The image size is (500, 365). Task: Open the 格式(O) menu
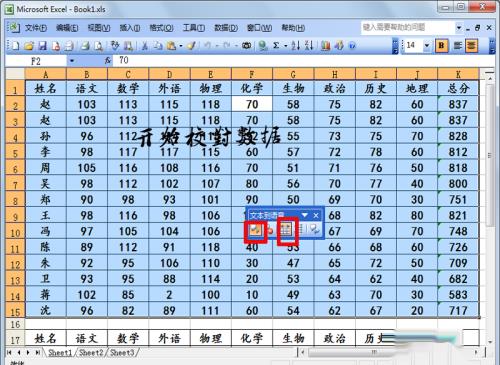tap(161, 28)
